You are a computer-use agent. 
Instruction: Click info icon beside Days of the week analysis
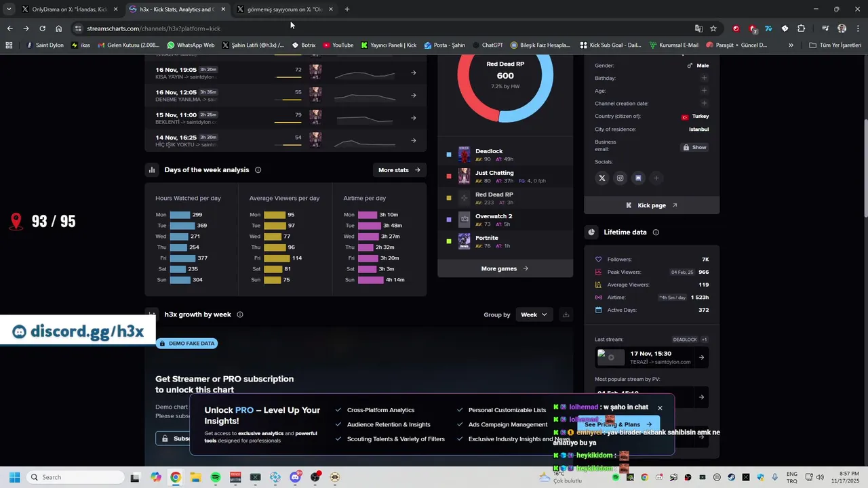point(258,170)
